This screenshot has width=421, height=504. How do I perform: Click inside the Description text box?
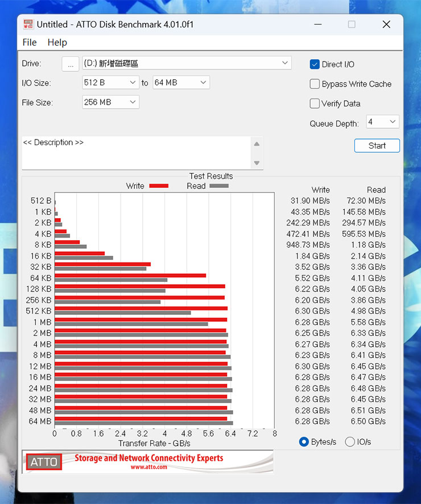(136, 153)
